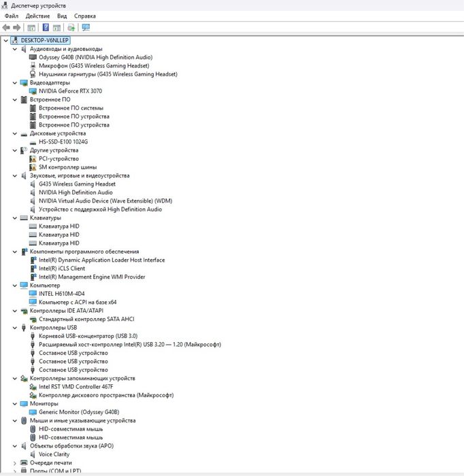This screenshot has width=464, height=476.
Task: Select the Компоненты программного обеспечения category
Action: coord(84,252)
